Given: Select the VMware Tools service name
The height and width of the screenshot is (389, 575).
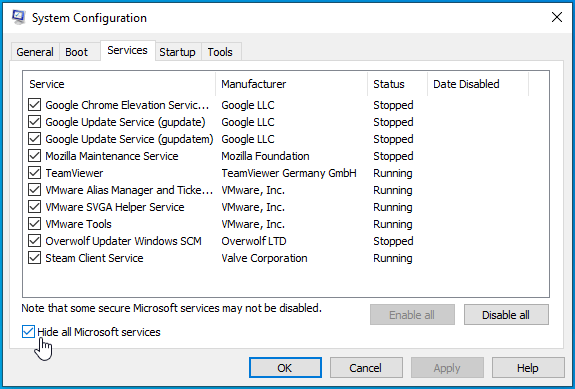Looking at the screenshot, I should click(78, 224).
